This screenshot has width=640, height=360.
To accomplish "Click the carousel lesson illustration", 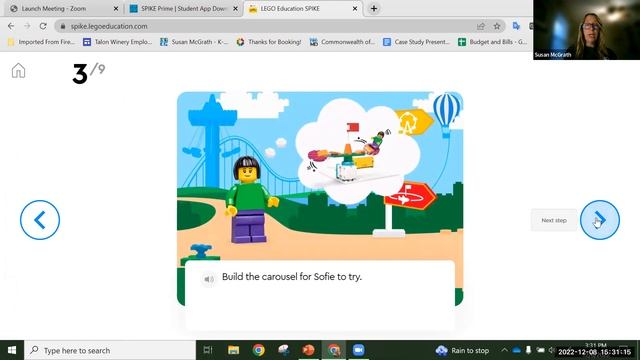I will pos(320,176).
